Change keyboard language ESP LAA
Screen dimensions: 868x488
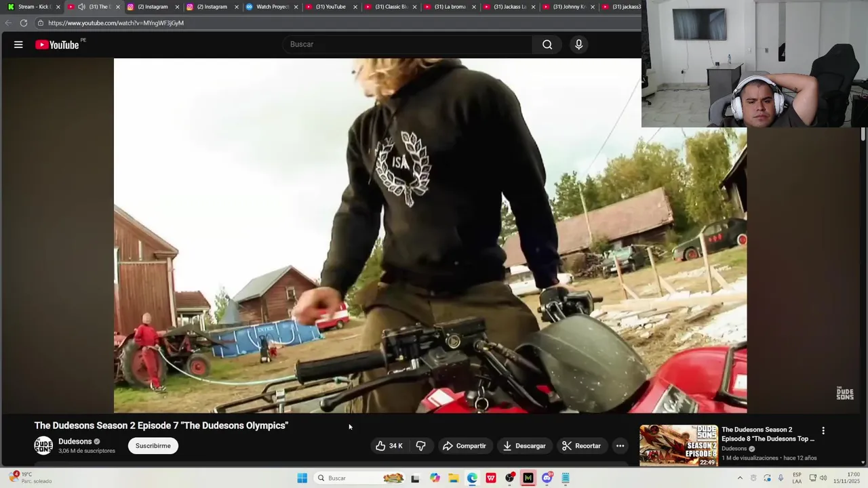coord(797,478)
